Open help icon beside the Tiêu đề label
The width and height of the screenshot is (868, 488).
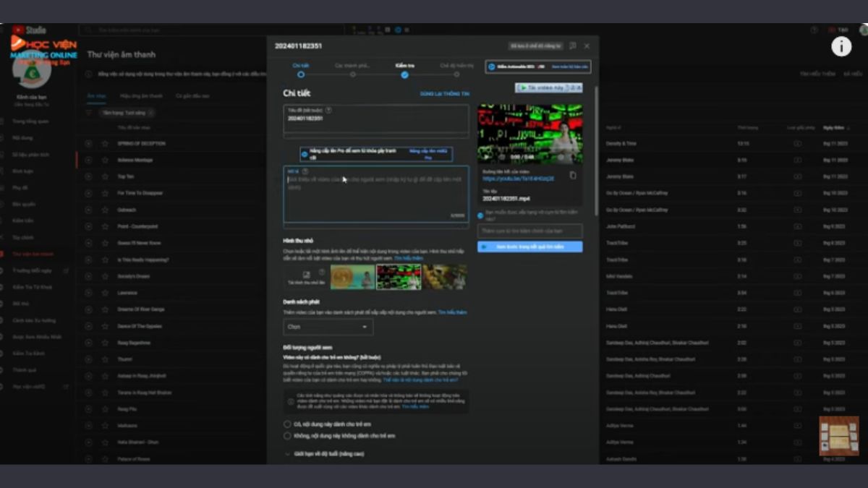tap(328, 110)
